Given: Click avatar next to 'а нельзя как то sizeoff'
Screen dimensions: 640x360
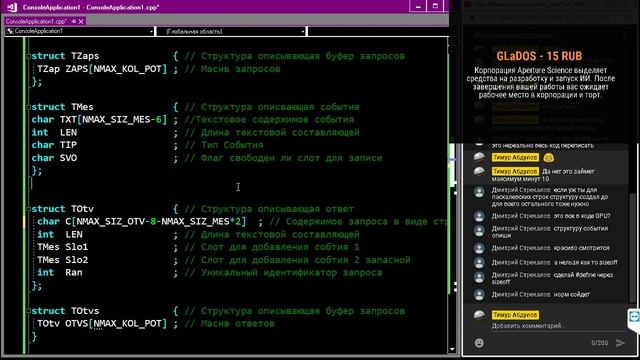Looking at the screenshot, I should 479,263.
